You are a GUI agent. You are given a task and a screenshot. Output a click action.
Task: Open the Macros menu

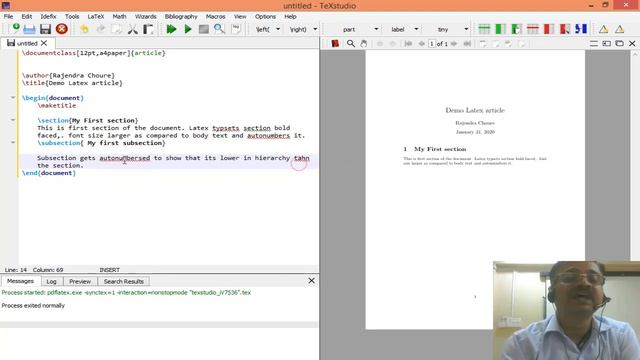pyautogui.click(x=216, y=16)
